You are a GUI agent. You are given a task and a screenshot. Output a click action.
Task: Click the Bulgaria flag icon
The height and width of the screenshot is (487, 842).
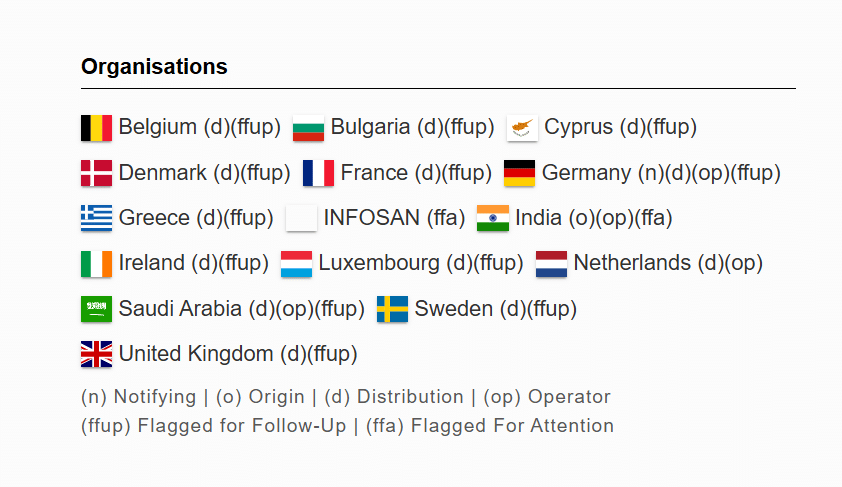point(308,128)
